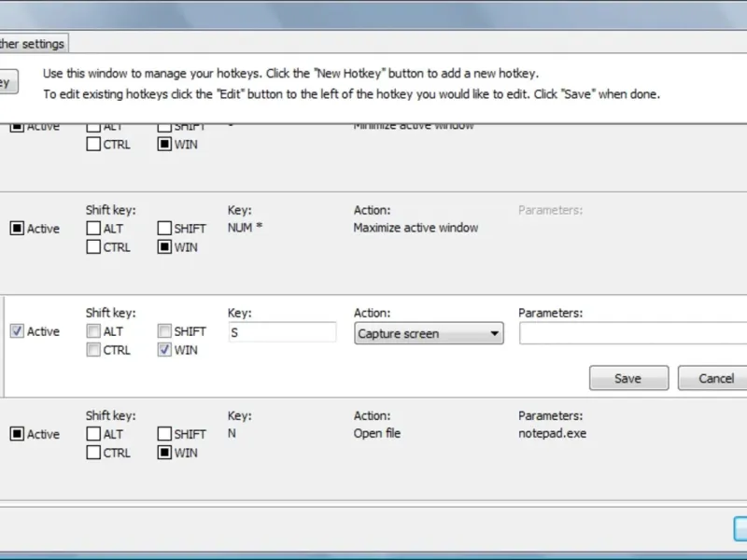
Task: Click the 'Open file' action text
Action: click(x=377, y=433)
